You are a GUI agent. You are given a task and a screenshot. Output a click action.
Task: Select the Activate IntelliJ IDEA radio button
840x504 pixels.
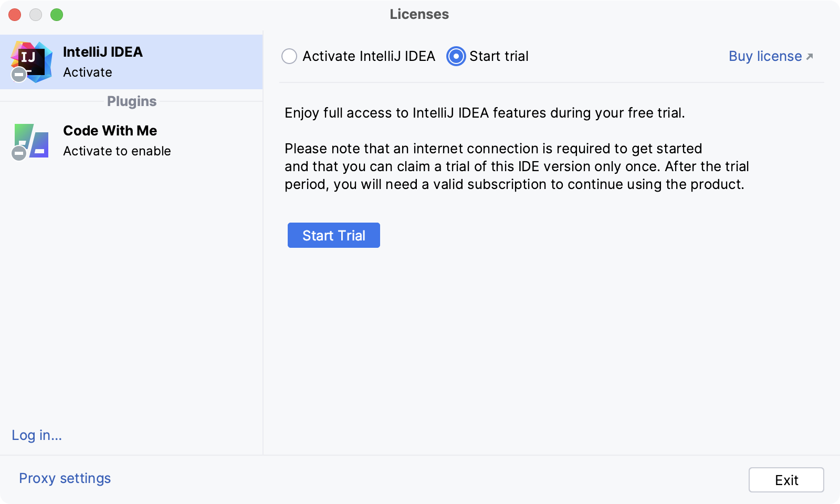tap(289, 56)
